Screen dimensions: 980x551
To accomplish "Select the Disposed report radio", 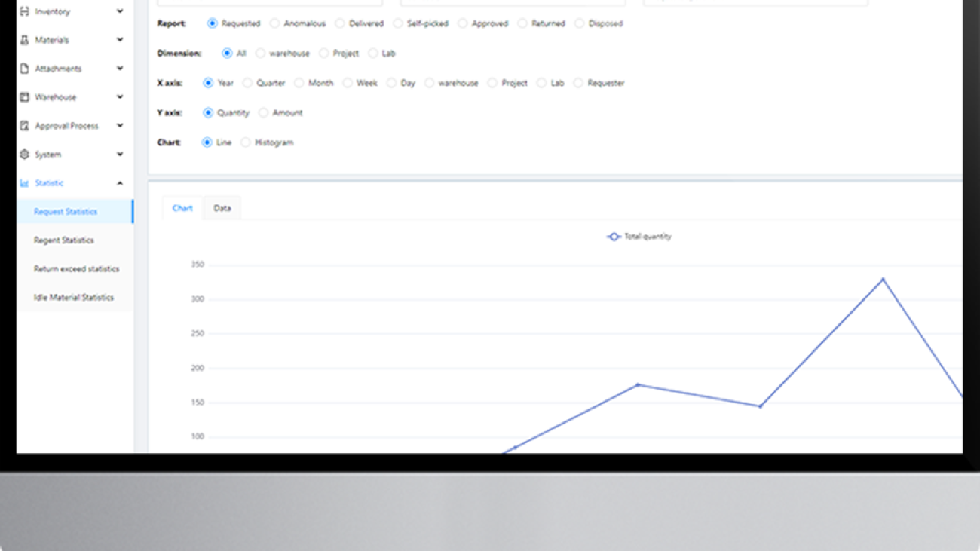I will coord(579,23).
